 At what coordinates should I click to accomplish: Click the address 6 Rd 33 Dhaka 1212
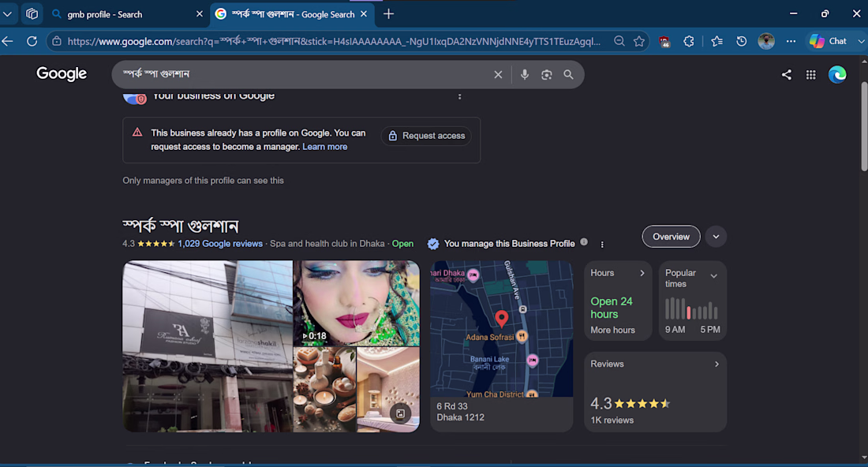click(x=461, y=412)
